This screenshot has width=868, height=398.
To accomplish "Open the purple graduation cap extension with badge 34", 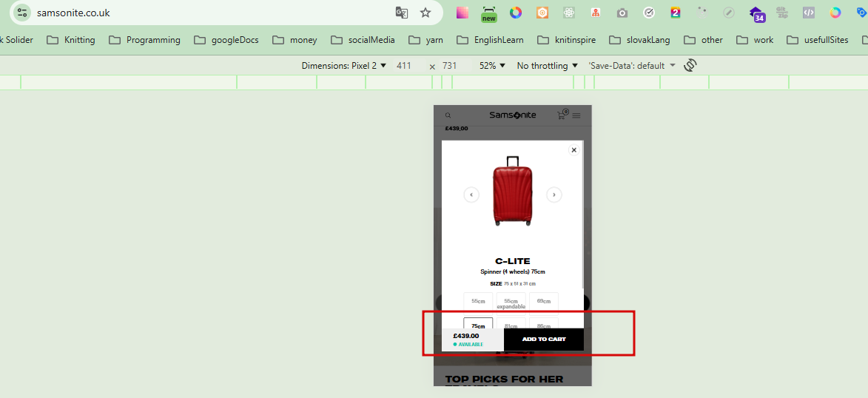I will click(x=757, y=14).
